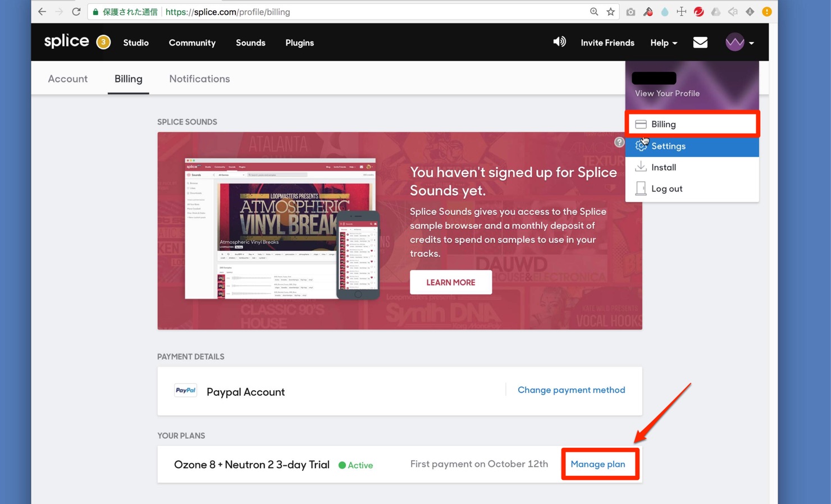
Task: Go back with the browser back arrow
Action: 42,12
